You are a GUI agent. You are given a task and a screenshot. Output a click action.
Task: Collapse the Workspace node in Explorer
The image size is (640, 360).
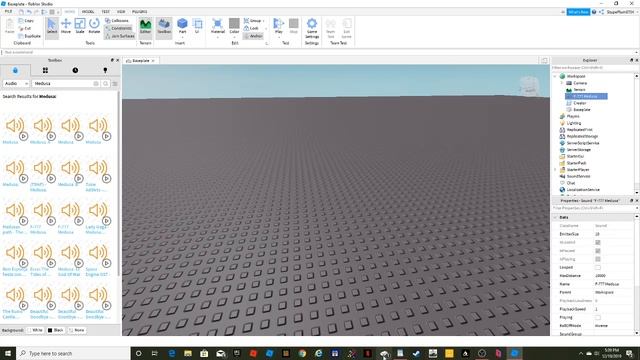click(x=555, y=76)
